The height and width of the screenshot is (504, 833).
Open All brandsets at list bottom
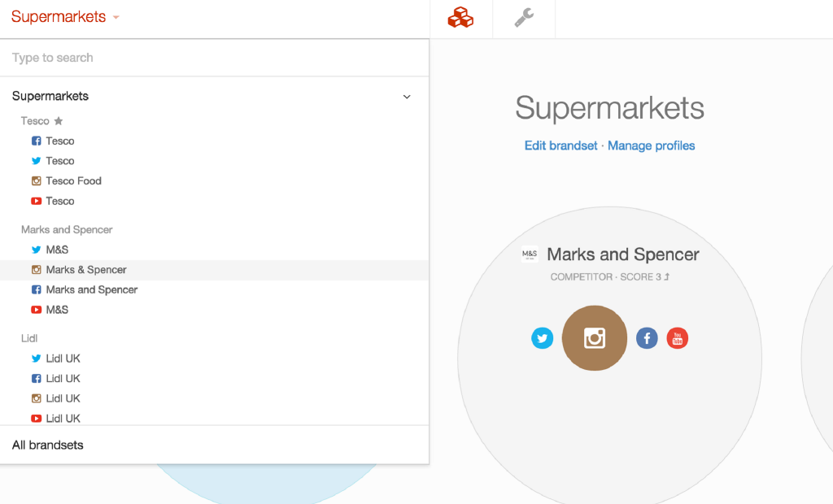tap(48, 445)
